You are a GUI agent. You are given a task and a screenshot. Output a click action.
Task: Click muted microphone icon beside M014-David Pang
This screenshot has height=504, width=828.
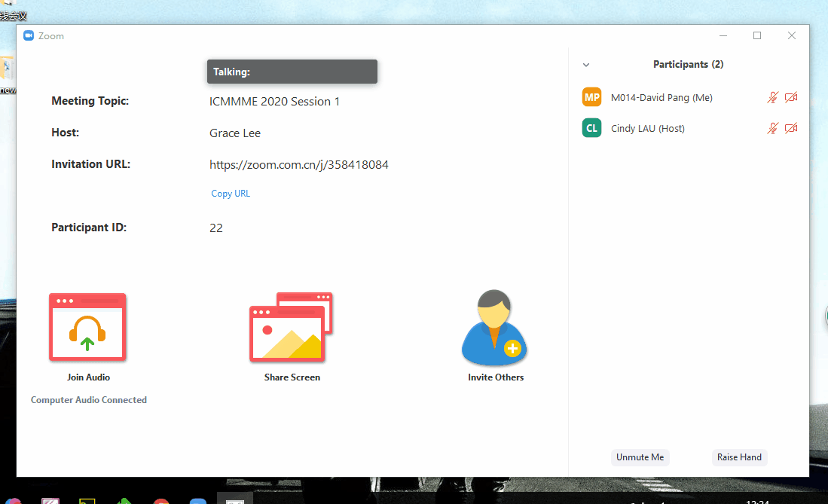772,97
